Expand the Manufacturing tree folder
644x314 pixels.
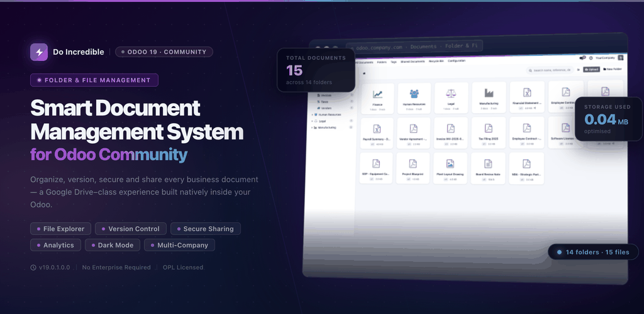[313, 128]
